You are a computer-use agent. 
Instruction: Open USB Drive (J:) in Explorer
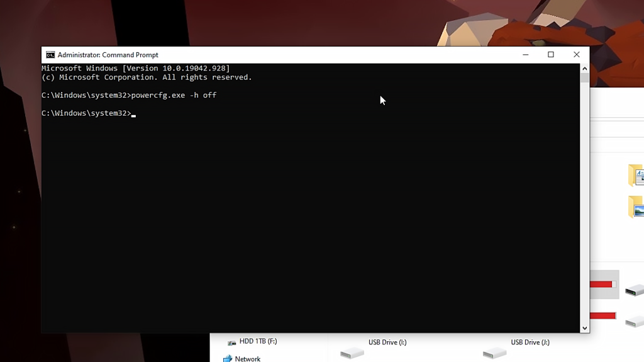530,342
